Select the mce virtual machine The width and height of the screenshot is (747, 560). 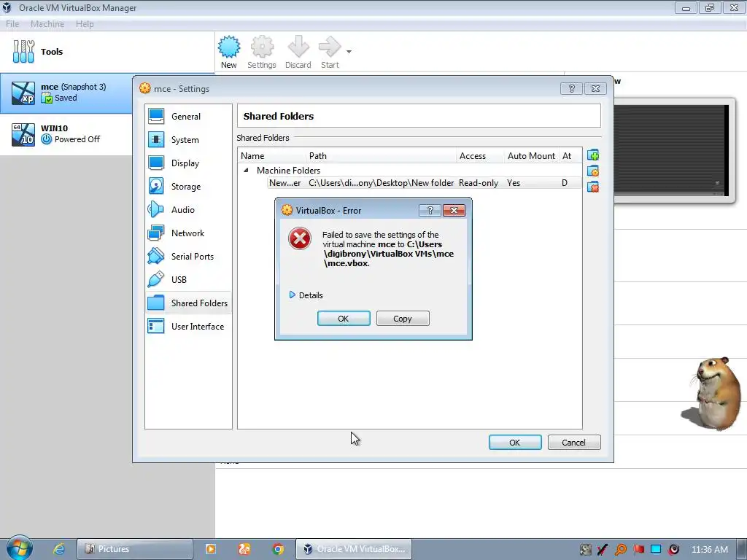click(x=66, y=93)
